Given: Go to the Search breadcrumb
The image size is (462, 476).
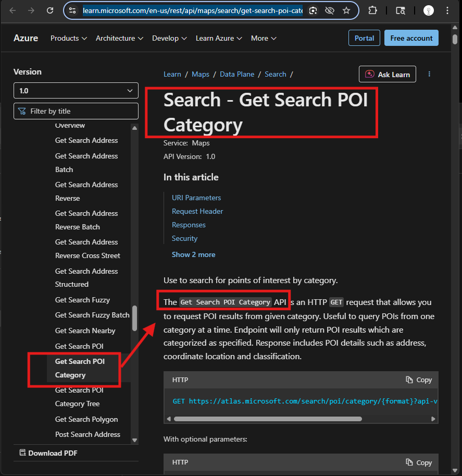Looking at the screenshot, I should (x=276, y=75).
